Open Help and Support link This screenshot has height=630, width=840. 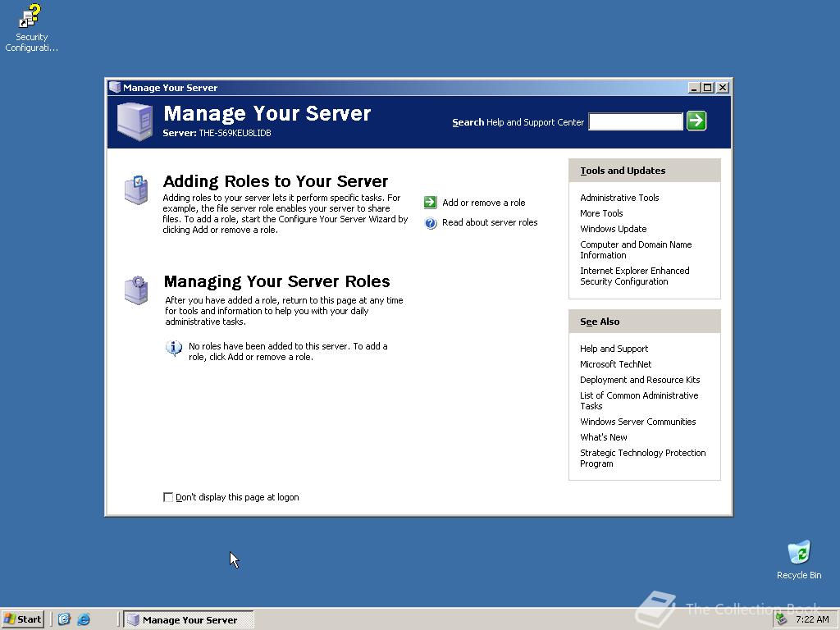(x=614, y=349)
